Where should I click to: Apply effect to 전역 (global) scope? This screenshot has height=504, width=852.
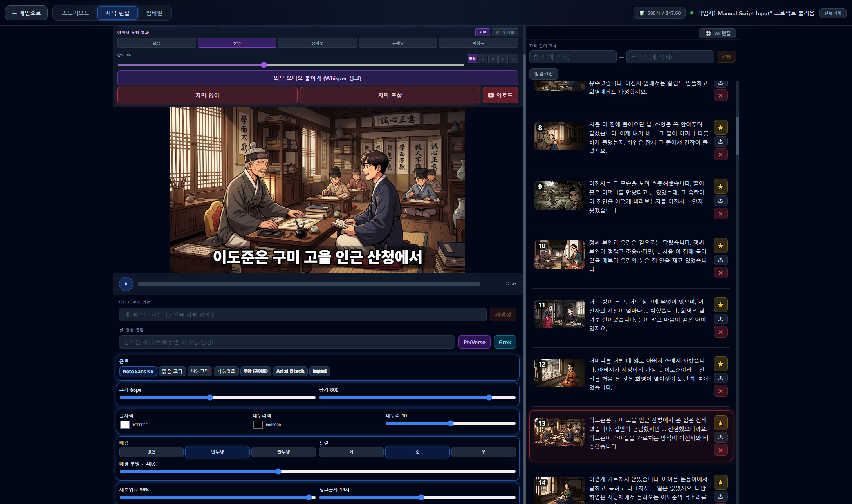[483, 33]
